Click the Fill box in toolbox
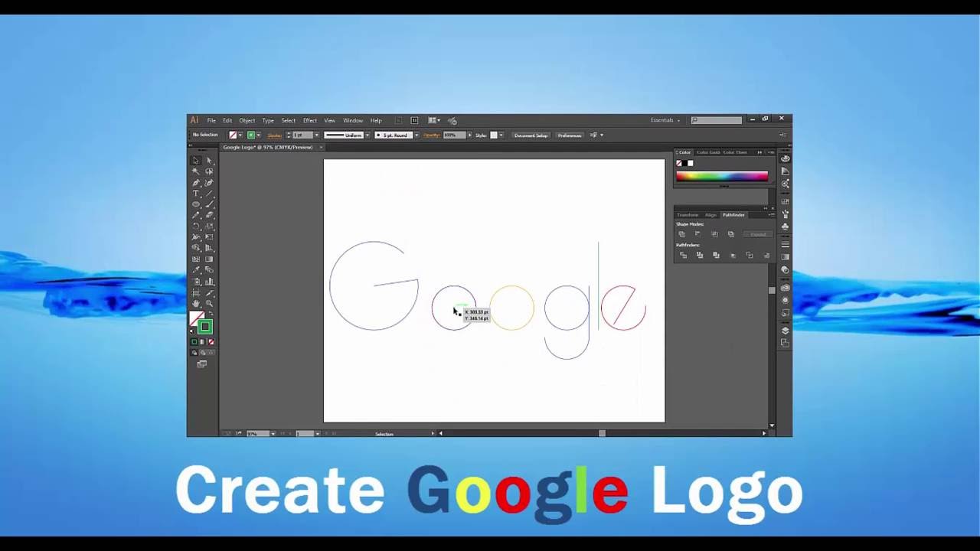The image size is (980, 551). tap(194, 316)
